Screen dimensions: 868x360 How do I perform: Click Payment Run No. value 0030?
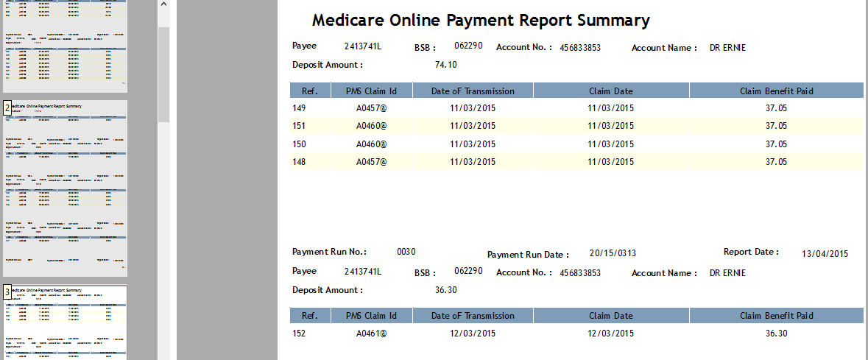point(406,252)
